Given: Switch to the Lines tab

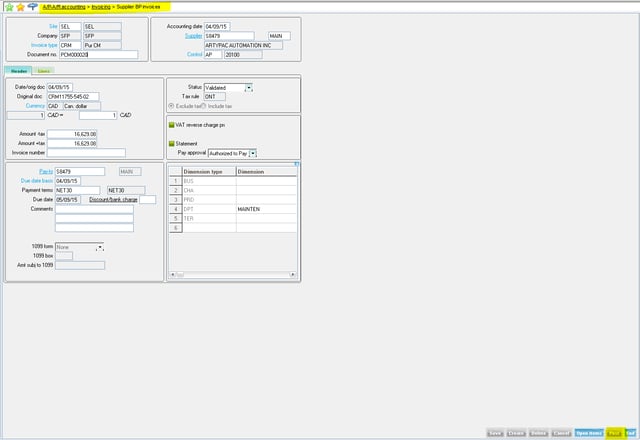Looking at the screenshot, I should 44,71.
